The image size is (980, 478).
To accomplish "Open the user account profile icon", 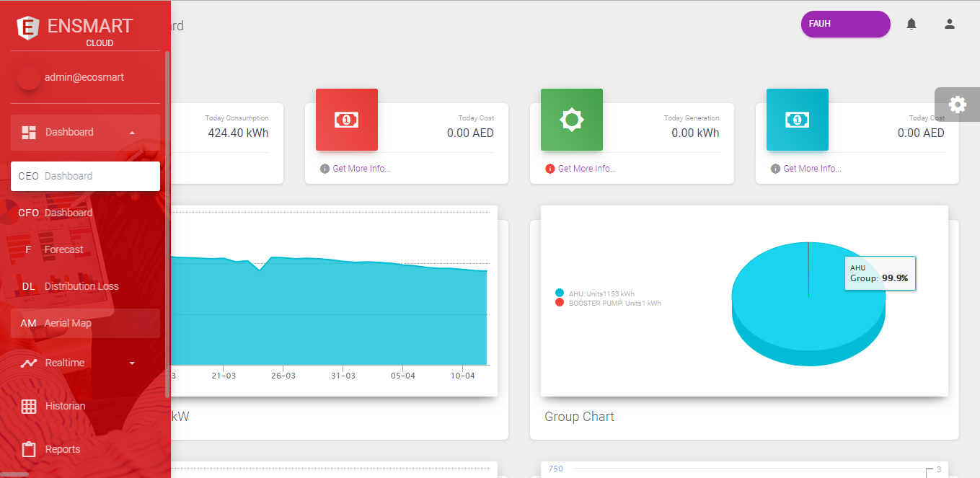I will (x=950, y=25).
